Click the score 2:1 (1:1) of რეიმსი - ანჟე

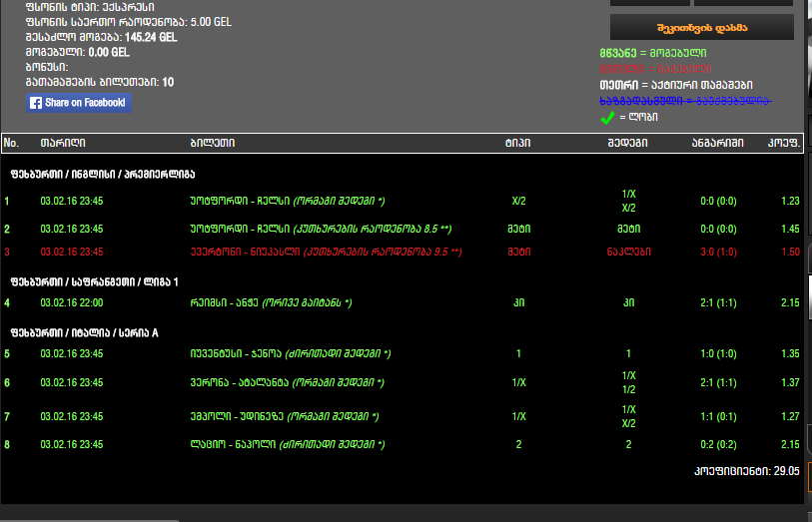718,302
